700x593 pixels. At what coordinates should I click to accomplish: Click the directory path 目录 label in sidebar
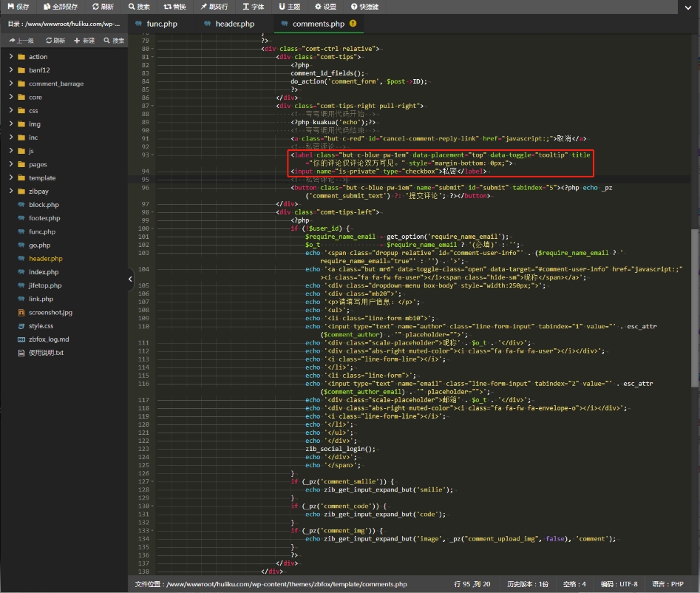[x=64, y=24]
